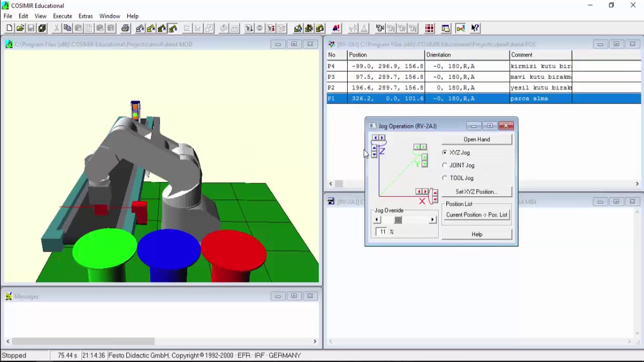Click the Orientation column header

coord(467,55)
